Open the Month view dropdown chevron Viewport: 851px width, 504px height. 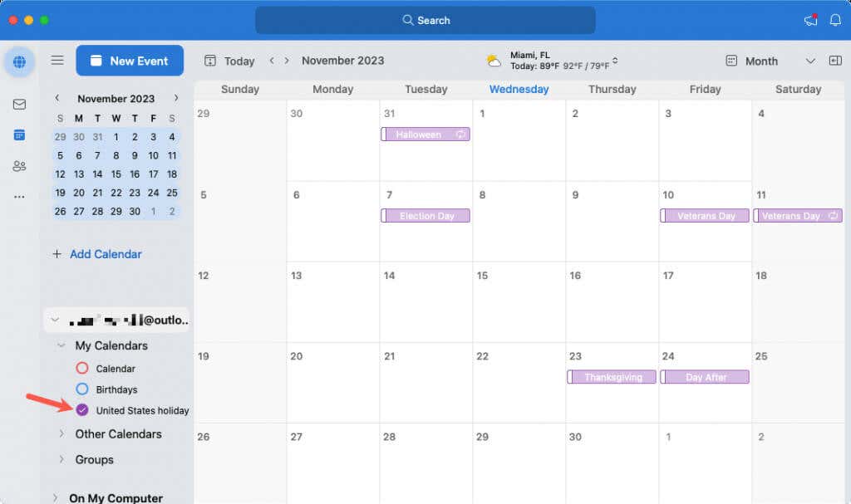point(810,61)
